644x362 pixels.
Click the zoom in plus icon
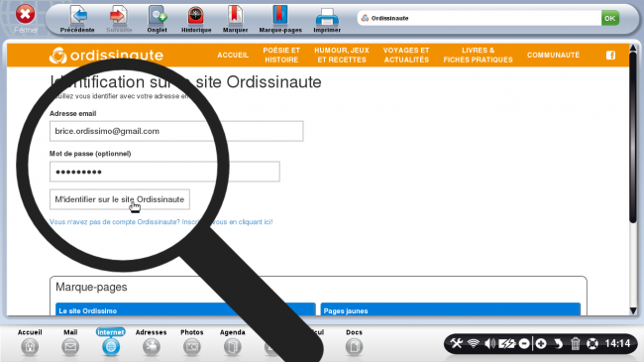click(x=541, y=343)
